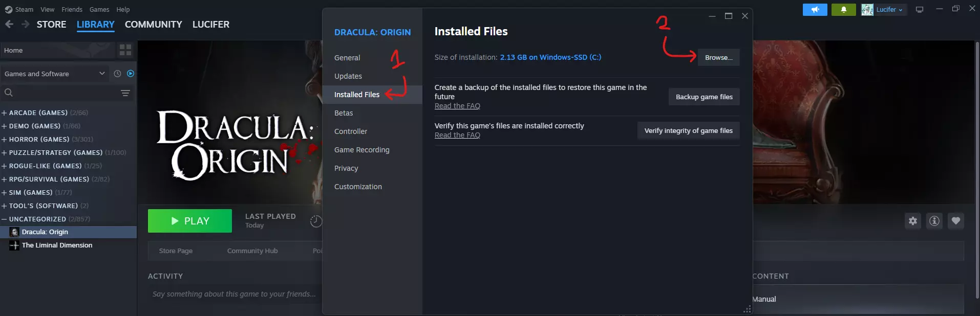
Task: Expand the HORROR (GAMES) collection
Action: (39, 139)
